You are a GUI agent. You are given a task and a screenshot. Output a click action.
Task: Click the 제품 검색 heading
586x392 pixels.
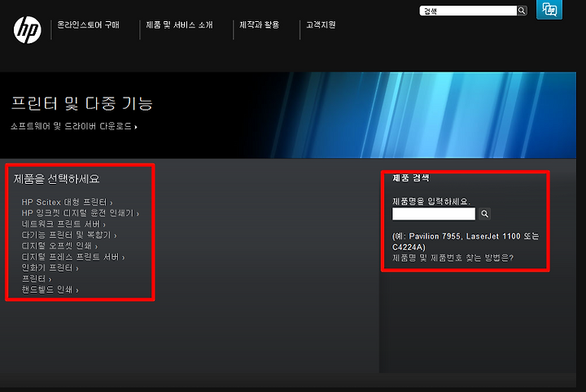[x=411, y=178]
